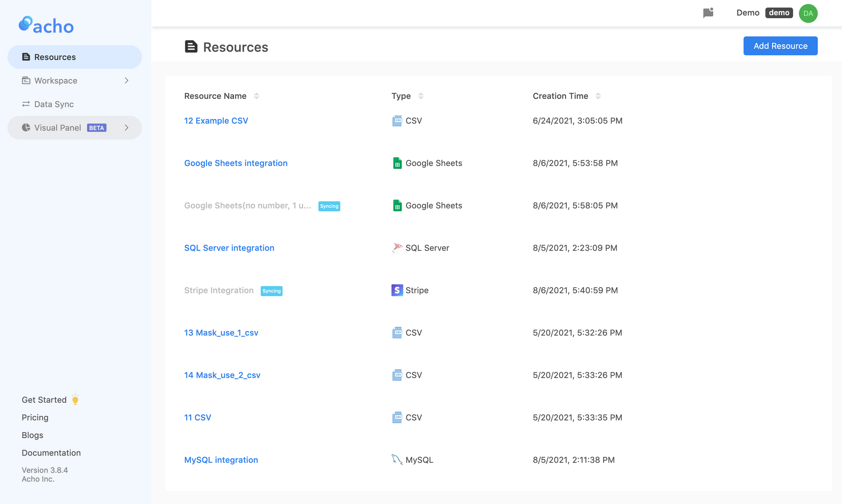Click the 5/20/2021, 5:32:26 PM creation time
This screenshot has height=504, width=842.
[577, 333]
